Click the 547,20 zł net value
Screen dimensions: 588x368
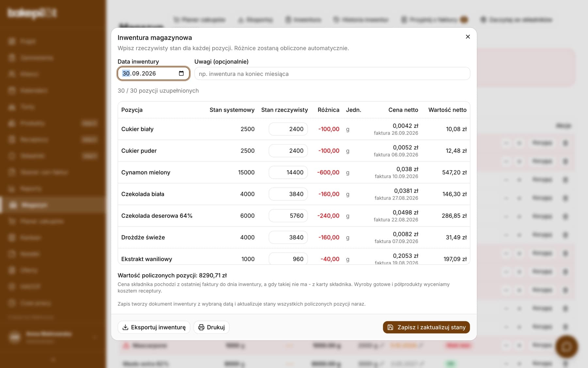tap(454, 172)
